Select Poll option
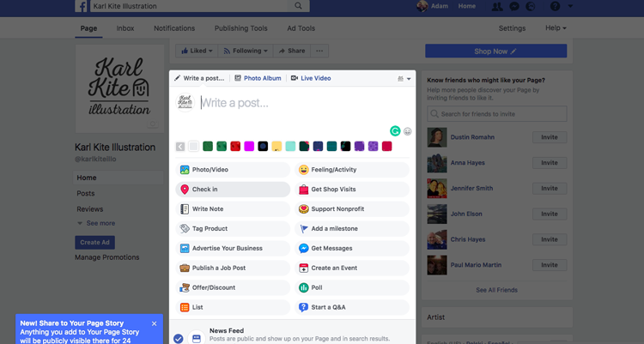This screenshot has height=344, width=644. (352, 287)
